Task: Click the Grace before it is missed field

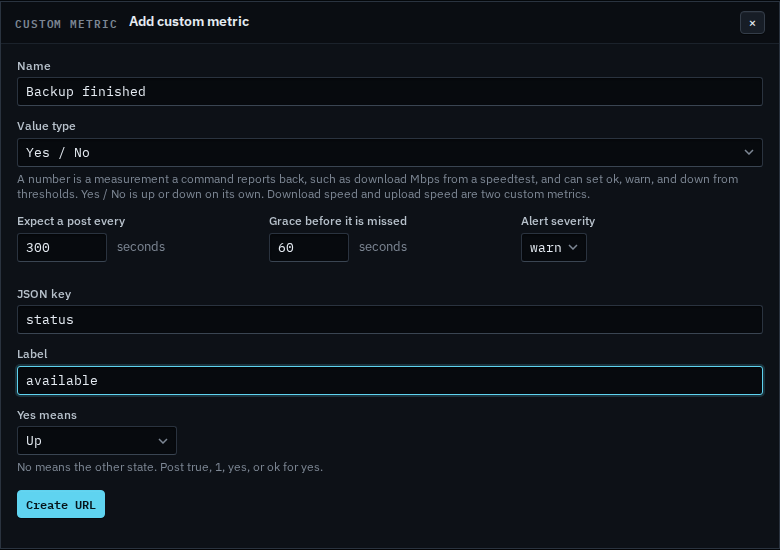Action: (x=309, y=248)
